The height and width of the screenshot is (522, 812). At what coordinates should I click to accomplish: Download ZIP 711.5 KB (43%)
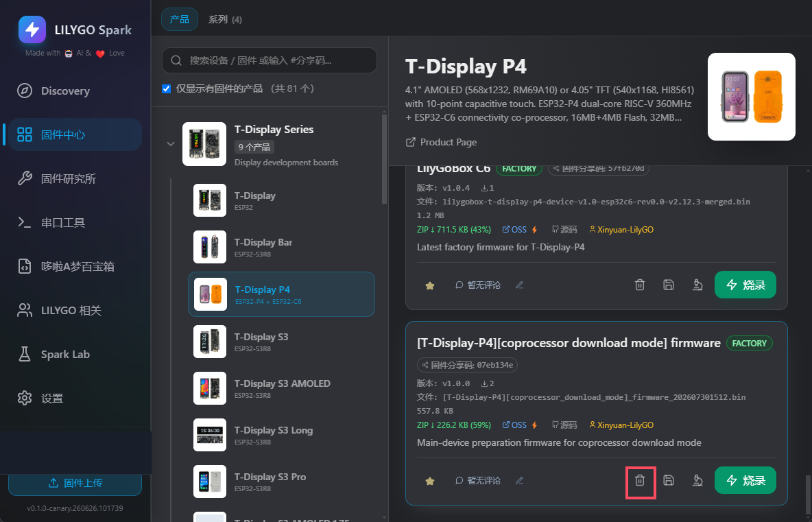453,229
